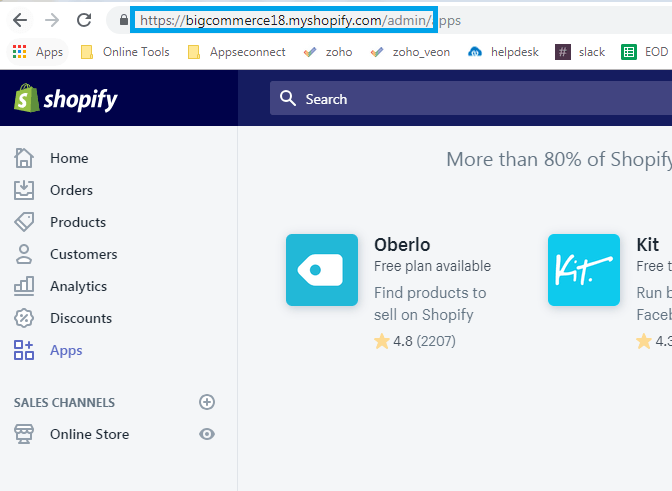Open Orders in the sidebar
This screenshot has width=672, height=491.
click(71, 190)
